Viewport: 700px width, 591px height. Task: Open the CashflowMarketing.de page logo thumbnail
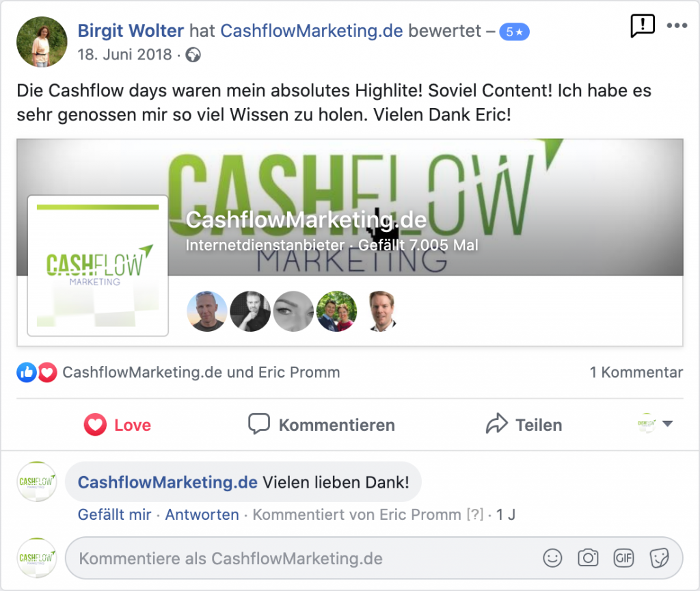point(98,266)
